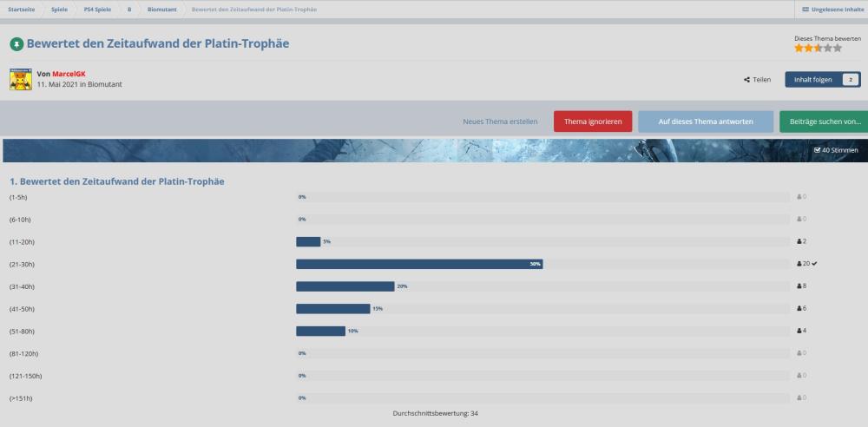The width and height of the screenshot is (868, 427).
Task: Show voters for the 31-40h option
Action: point(802,286)
